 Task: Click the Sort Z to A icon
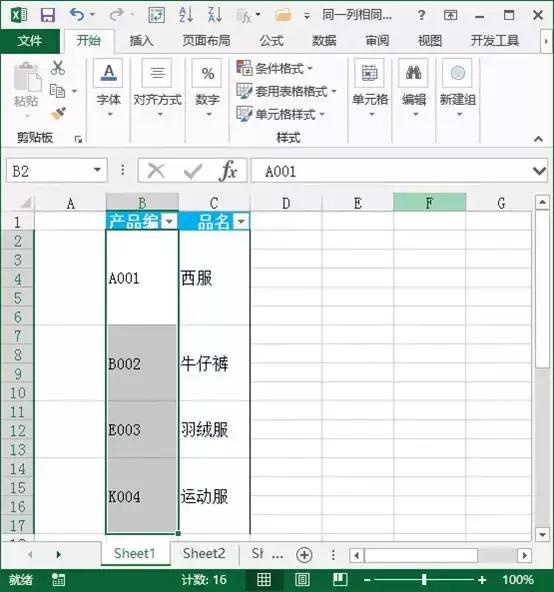point(215,15)
